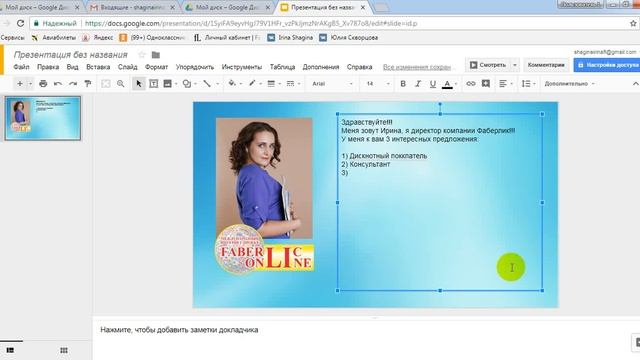Click the presentation title 'Презентация без названия'
The image size is (640, 360).
[x=71, y=55]
